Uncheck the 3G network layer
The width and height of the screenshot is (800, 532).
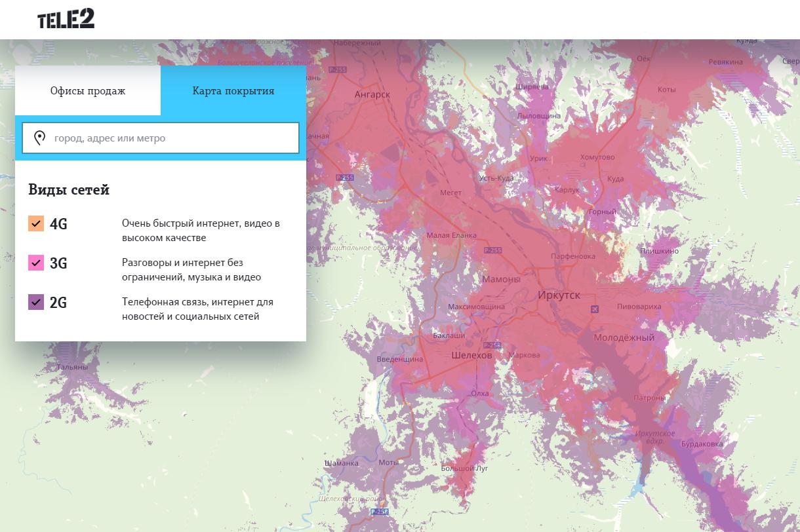[x=36, y=263]
